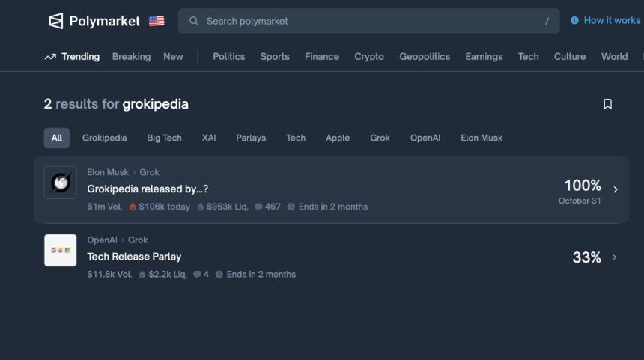Screen dimensions: 644x360
Task: Select the Big Tech filter chip
Action: point(164,138)
